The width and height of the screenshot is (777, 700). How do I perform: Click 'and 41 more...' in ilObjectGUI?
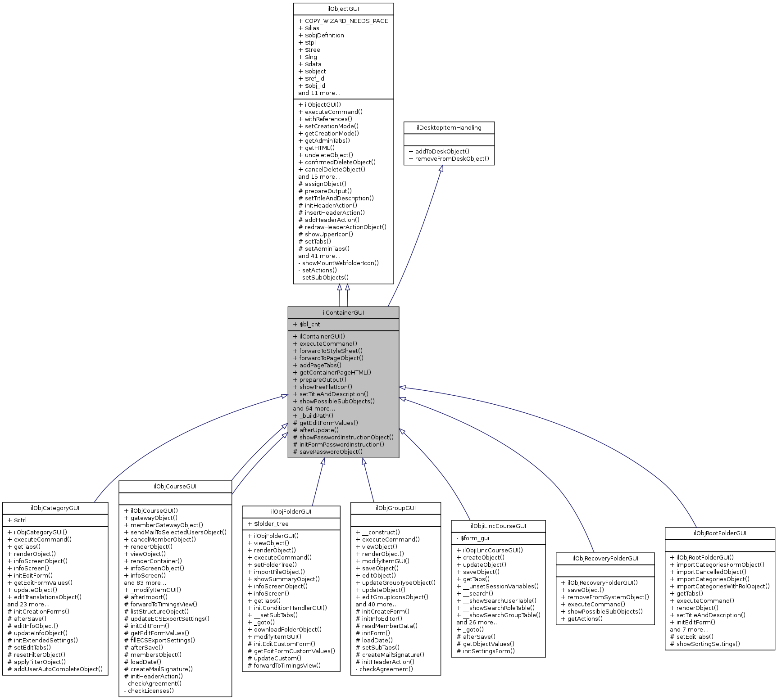point(319,256)
